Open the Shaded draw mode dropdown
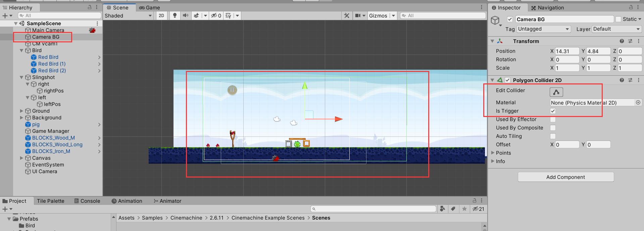The height and width of the screenshot is (231, 644). (x=128, y=15)
